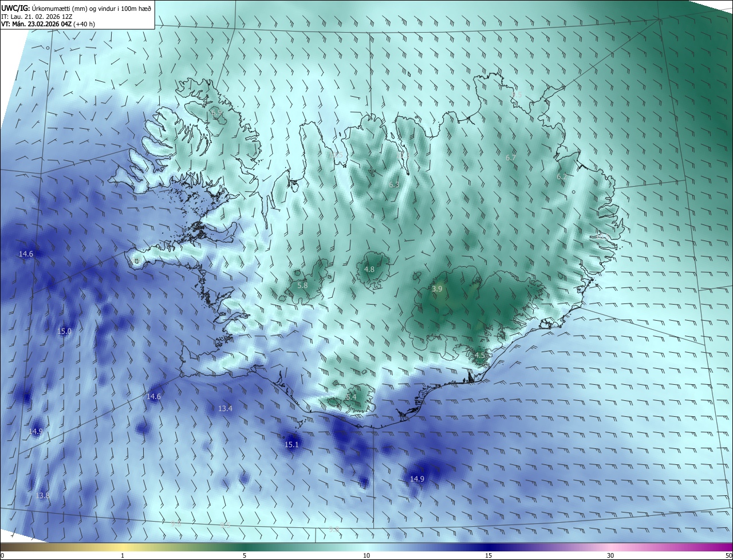733x560 pixels.
Task: Click the 5.4 value label
Action: point(351,397)
